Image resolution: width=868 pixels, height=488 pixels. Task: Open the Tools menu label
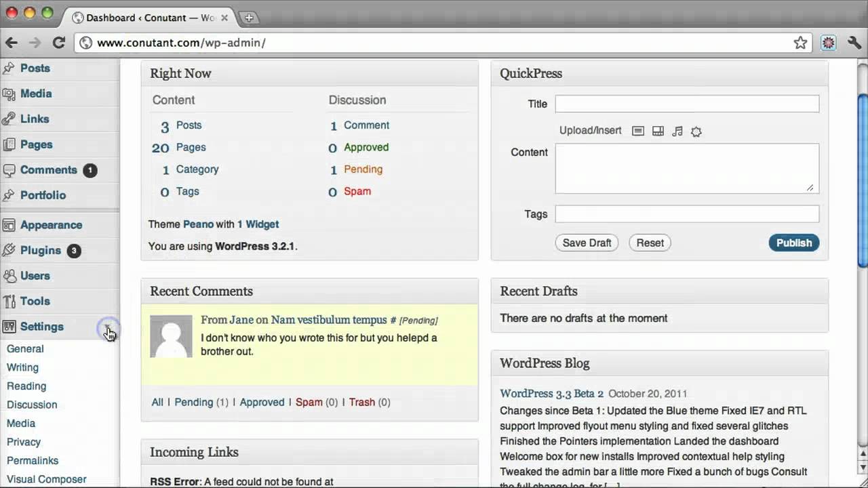click(x=35, y=301)
